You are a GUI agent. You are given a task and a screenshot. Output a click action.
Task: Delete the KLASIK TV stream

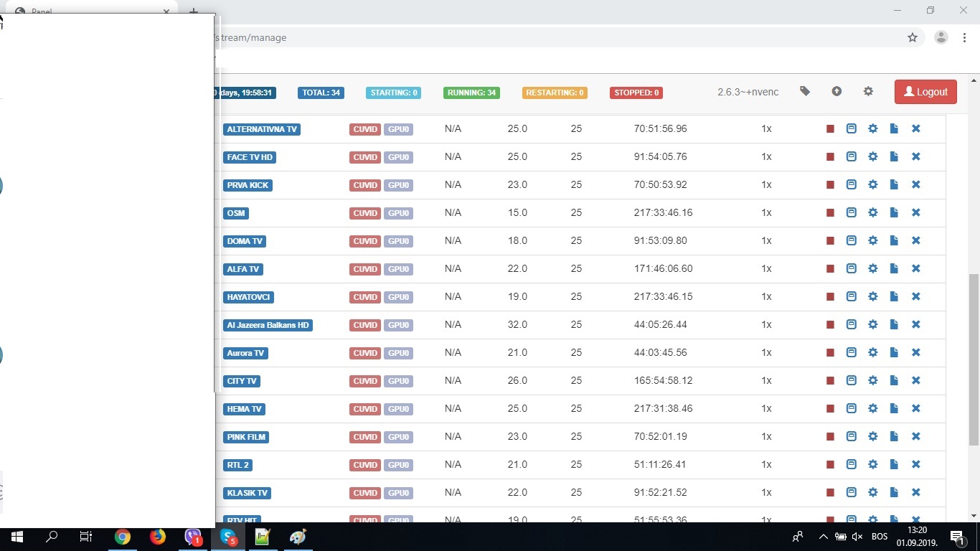coord(915,492)
